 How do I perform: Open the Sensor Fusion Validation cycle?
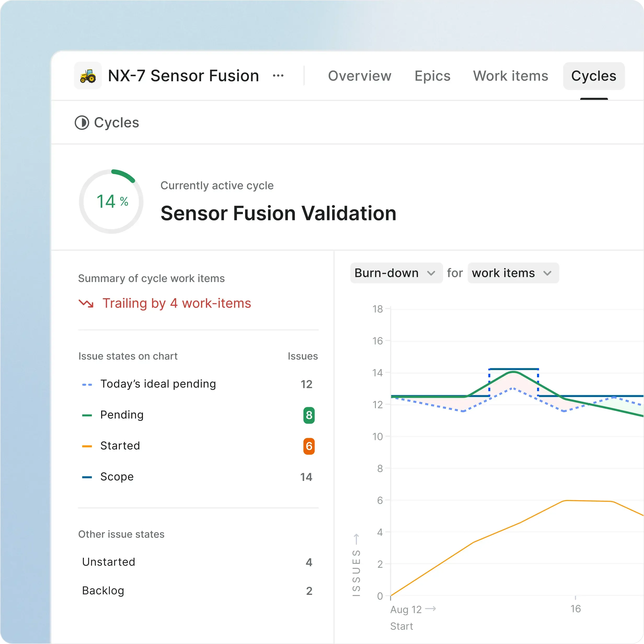pyautogui.click(x=278, y=213)
